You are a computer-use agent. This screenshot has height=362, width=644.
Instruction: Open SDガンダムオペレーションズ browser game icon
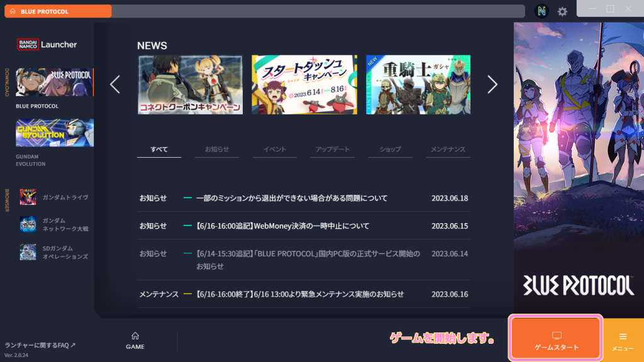(28, 252)
